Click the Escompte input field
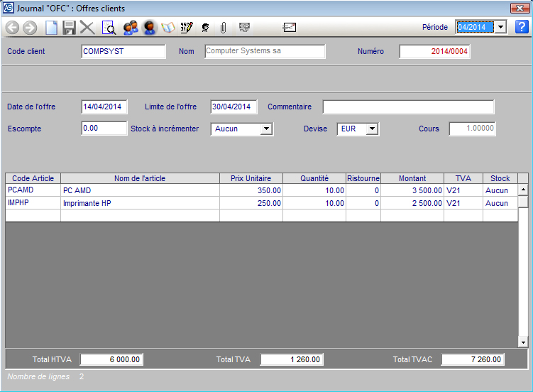The width and height of the screenshot is (533, 392). 104,129
